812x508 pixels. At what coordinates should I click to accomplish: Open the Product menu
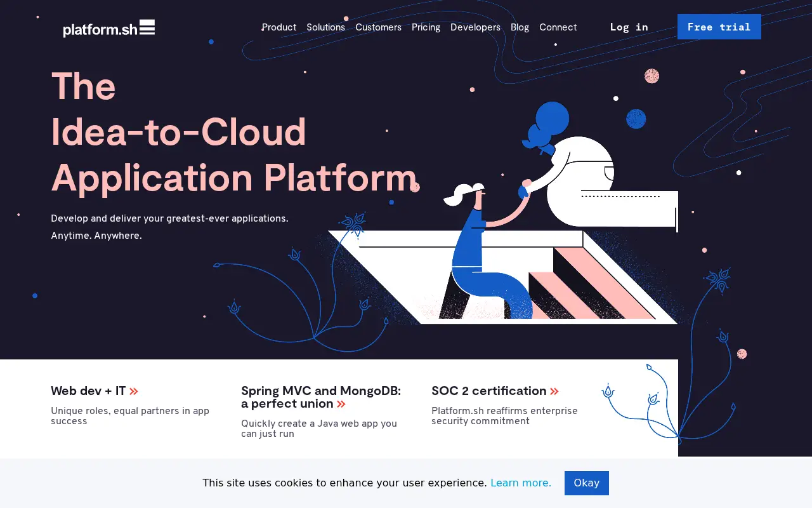coord(279,27)
